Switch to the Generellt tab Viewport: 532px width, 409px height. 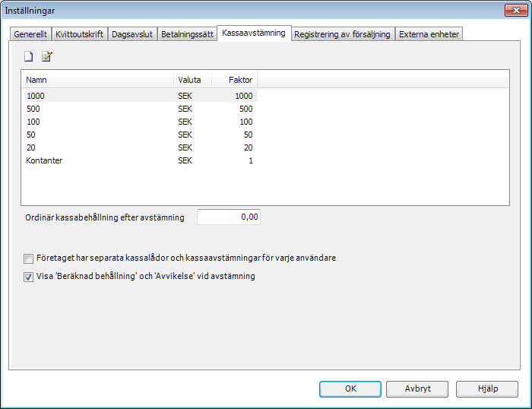(x=30, y=34)
